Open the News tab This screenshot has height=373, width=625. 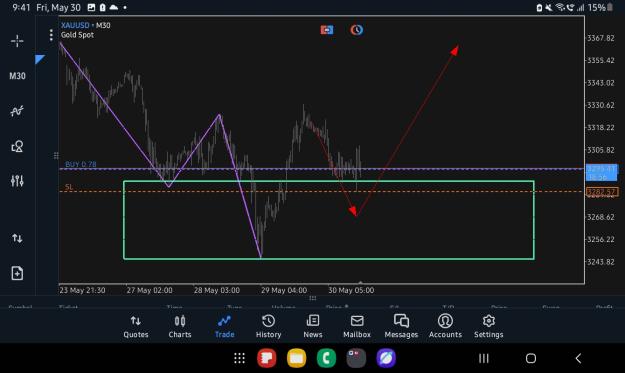313,327
